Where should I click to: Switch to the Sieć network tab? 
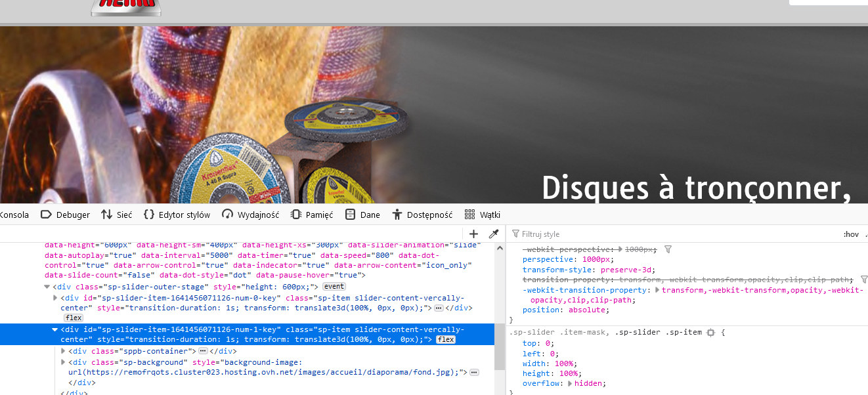coord(116,215)
